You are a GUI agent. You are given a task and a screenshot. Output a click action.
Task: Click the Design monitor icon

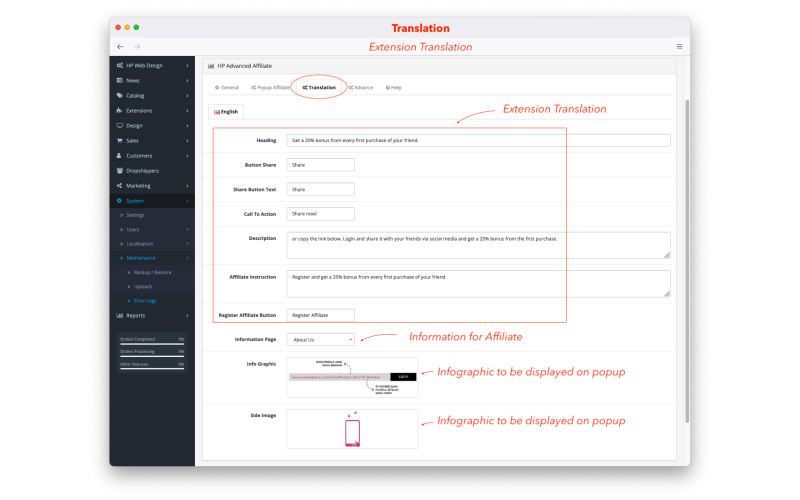pos(119,126)
